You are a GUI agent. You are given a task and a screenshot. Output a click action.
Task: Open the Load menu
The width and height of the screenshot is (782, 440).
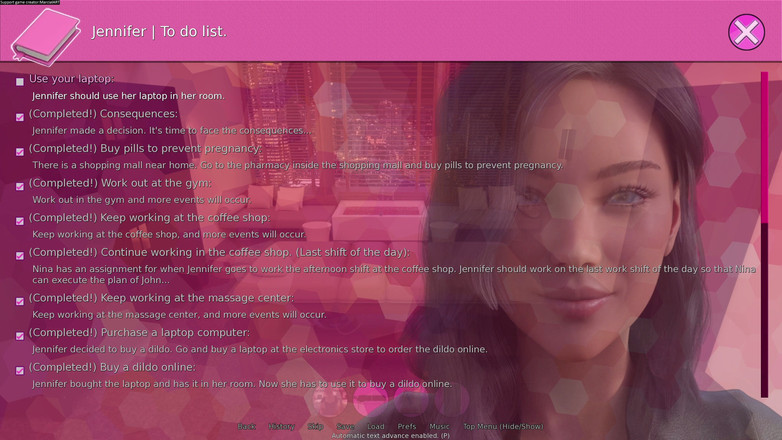[376, 426]
